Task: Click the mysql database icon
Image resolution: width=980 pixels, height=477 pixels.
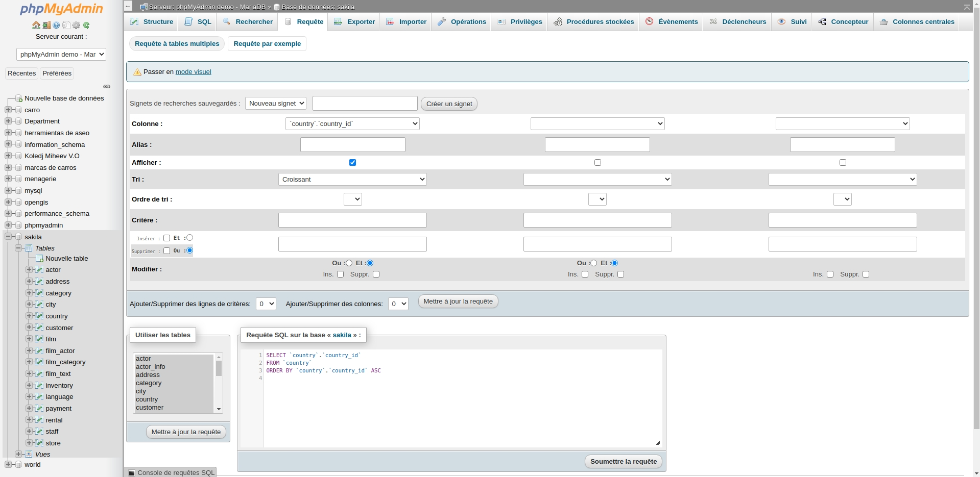Action: (19, 190)
